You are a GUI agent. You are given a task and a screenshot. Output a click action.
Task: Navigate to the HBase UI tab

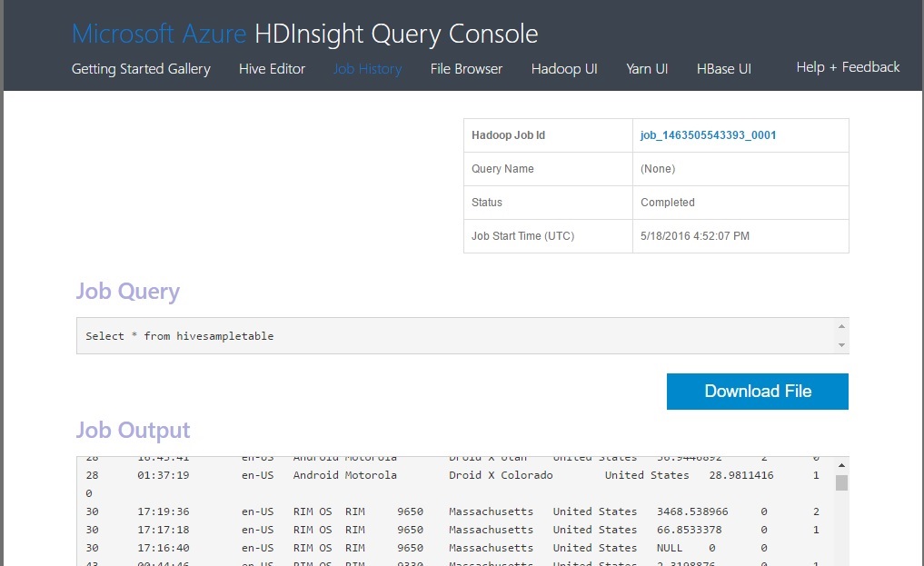723,69
